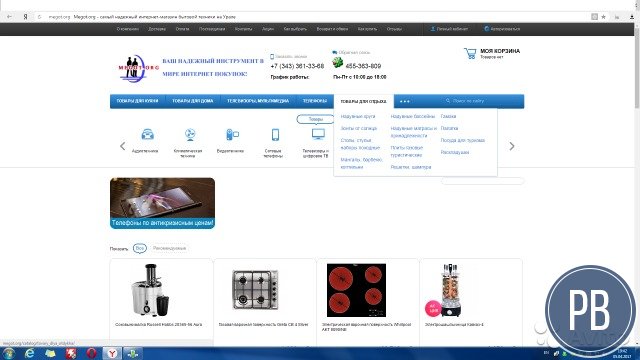This screenshot has height=360, width=640.
Task: Click the browser back arrow
Action: pyautogui.click(x=9, y=17)
